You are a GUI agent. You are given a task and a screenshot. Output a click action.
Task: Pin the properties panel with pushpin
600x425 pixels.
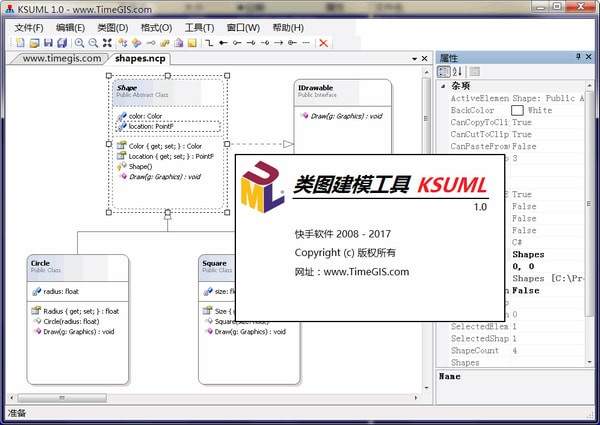[x=579, y=58]
